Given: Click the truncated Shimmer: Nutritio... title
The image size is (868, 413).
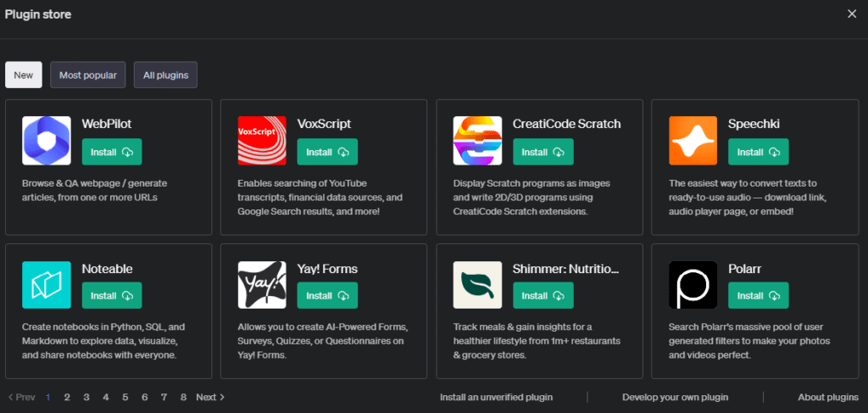Looking at the screenshot, I should (x=566, y=269).
